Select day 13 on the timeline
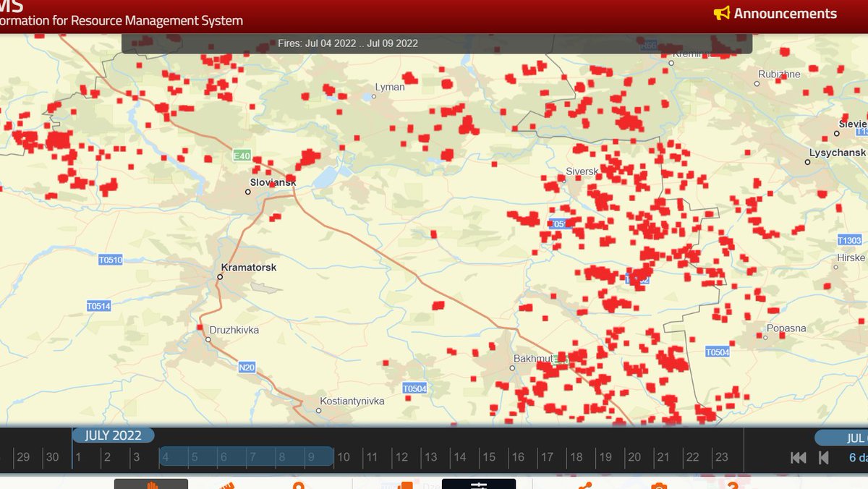The image size is (868, 489). 430,457
